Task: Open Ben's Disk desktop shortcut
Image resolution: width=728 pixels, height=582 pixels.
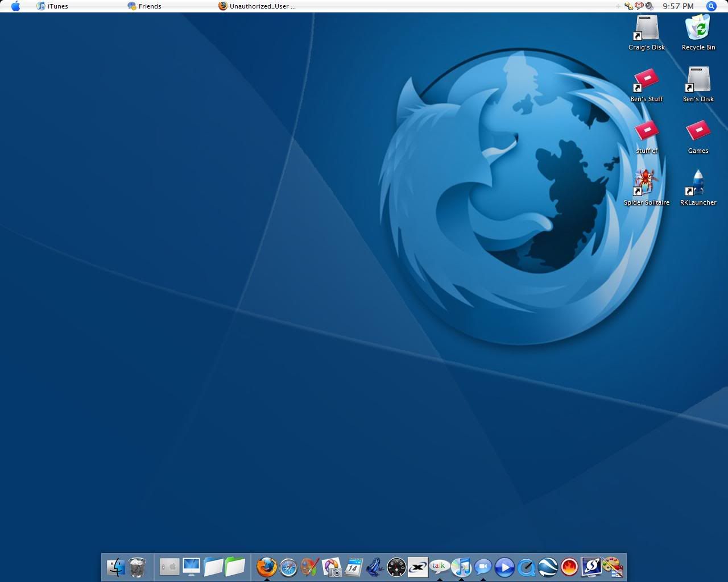Action: pos(698,85)
